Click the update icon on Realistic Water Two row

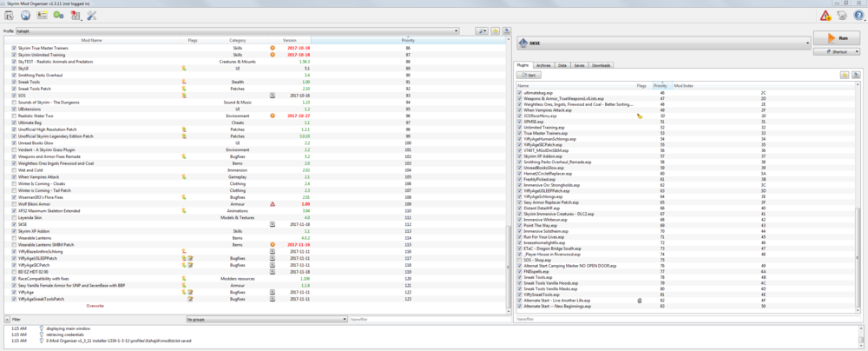(272, 116)
